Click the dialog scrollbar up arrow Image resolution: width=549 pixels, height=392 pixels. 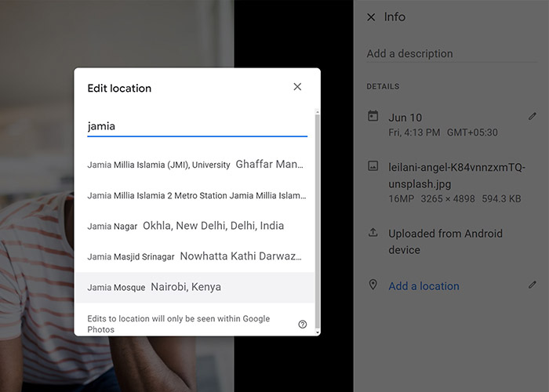[318, 112]
